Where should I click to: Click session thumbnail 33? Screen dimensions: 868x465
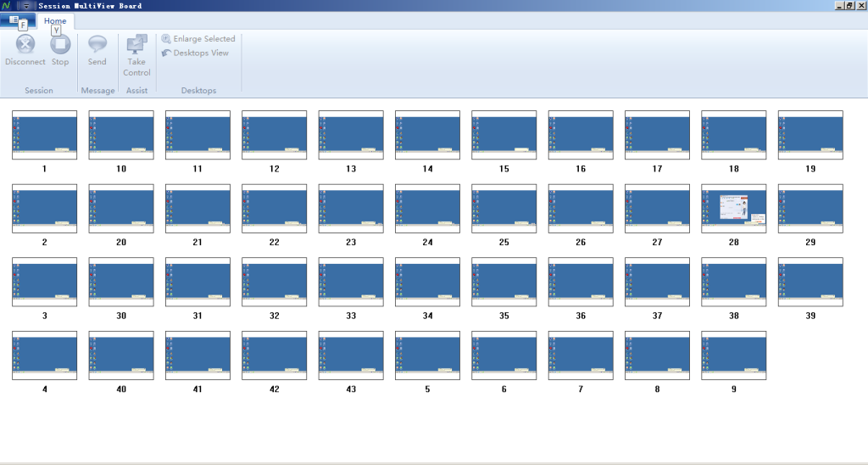350,282
